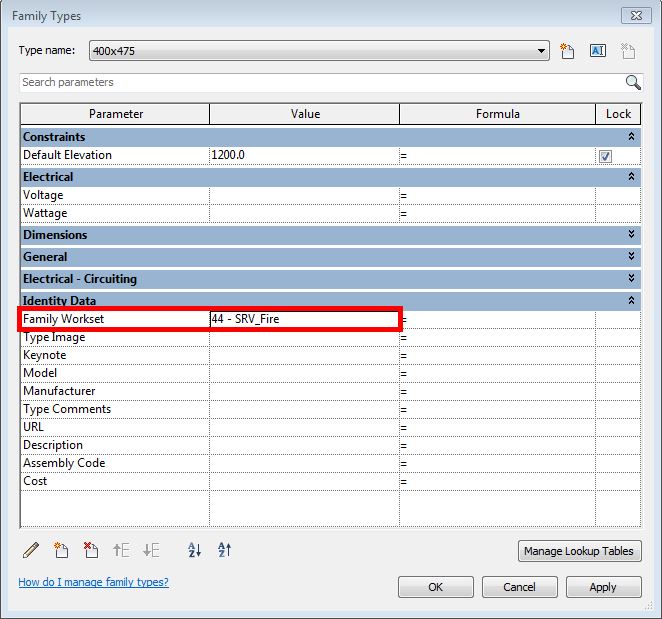
Task: Select the Manufacturer parameter name
Action: point(59,391)
